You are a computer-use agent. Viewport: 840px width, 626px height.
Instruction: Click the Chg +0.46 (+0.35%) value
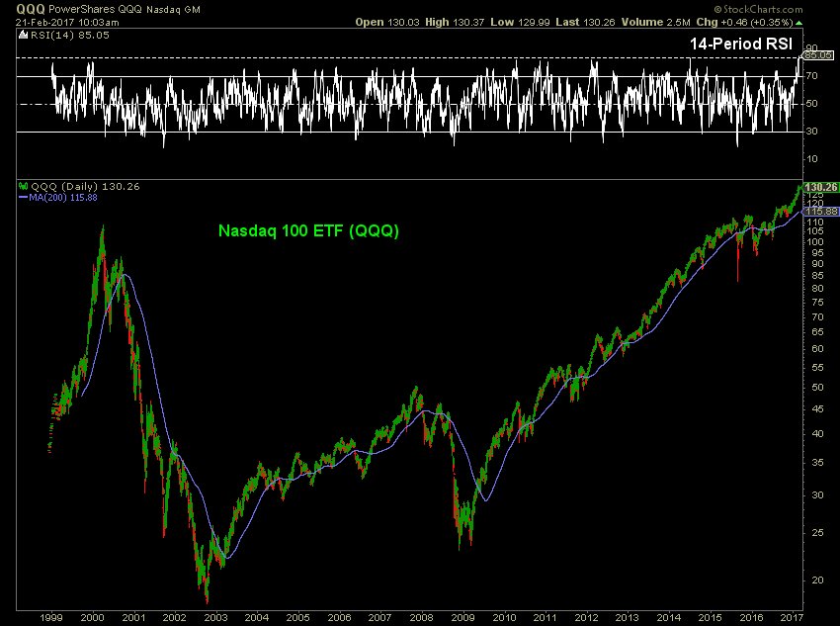point(744,22)
